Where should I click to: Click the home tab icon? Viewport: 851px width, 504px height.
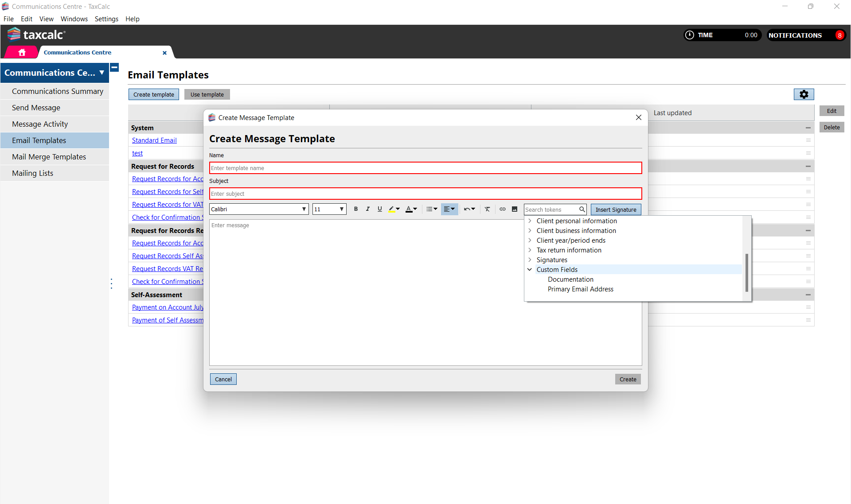click(22, 52)
